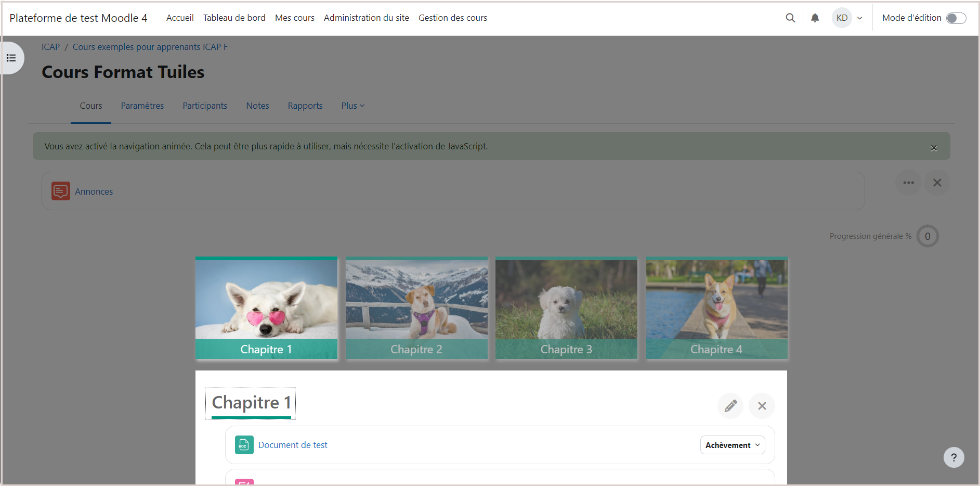Open the three-dots options button

908,183
